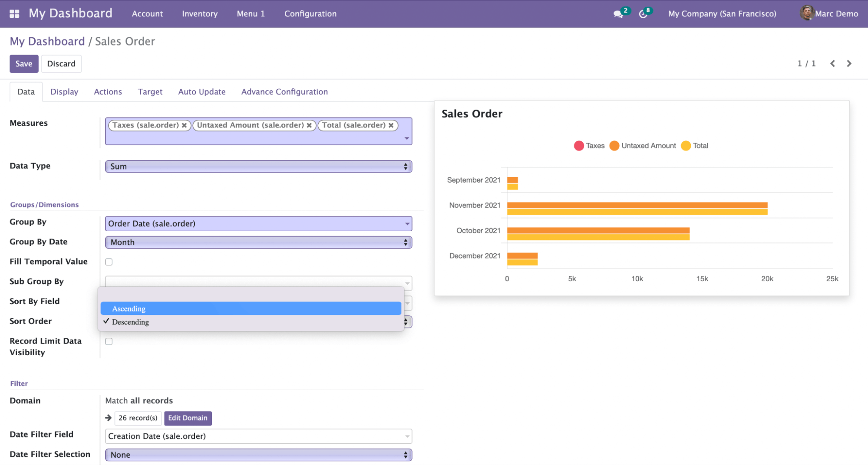
Task: Open the Sub Group By dropdown
Action: [407, 283]
